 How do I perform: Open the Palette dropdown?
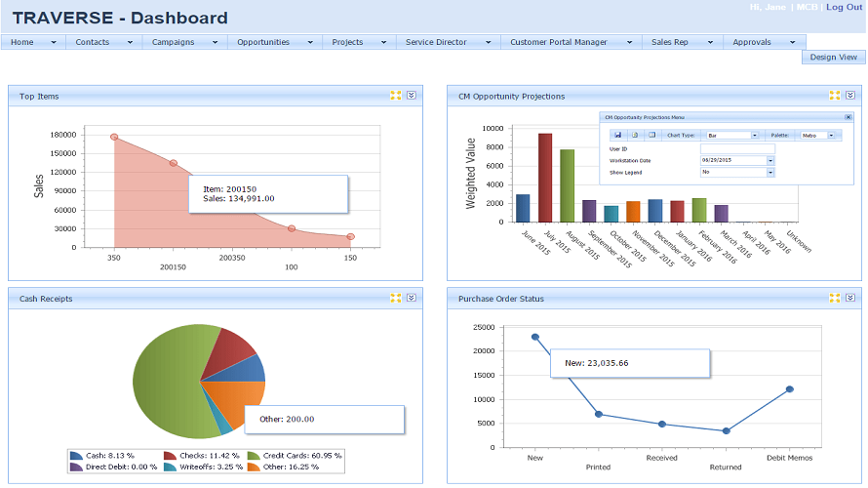point(832,136)
